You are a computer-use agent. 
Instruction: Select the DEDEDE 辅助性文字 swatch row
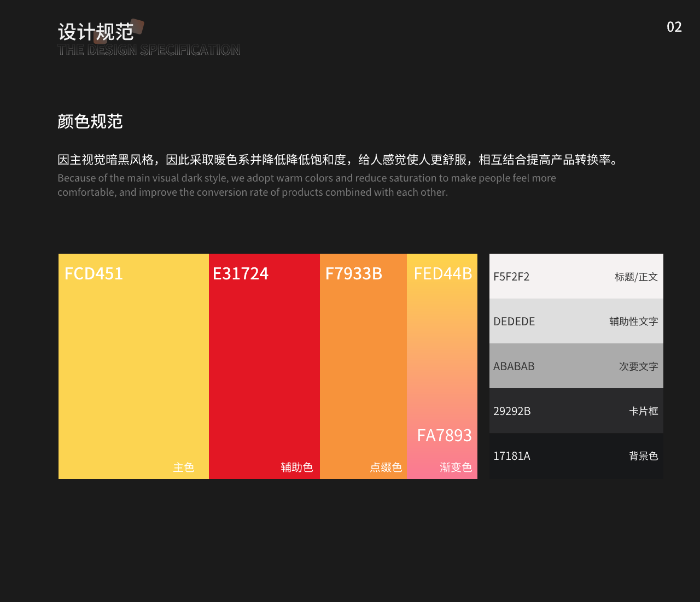tap(576, 321)
